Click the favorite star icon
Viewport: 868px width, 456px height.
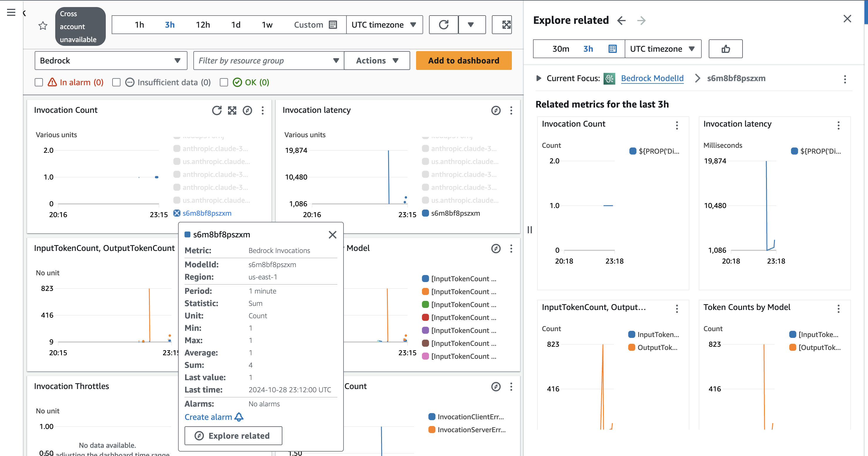point(43,26)
